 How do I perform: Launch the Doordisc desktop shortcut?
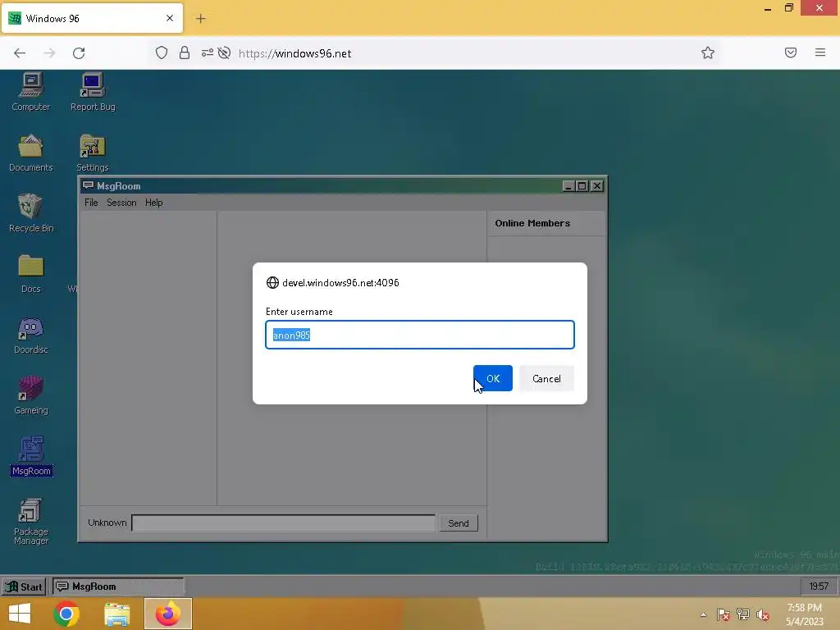click(31, 335)
